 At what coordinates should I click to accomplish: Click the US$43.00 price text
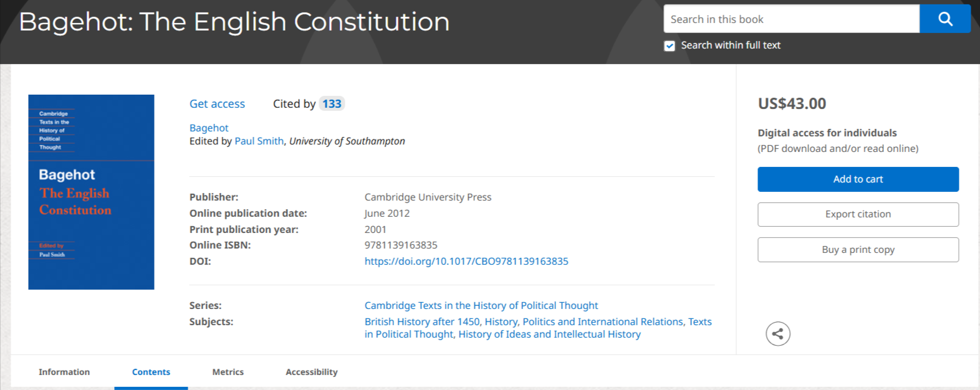pos(792,104)
